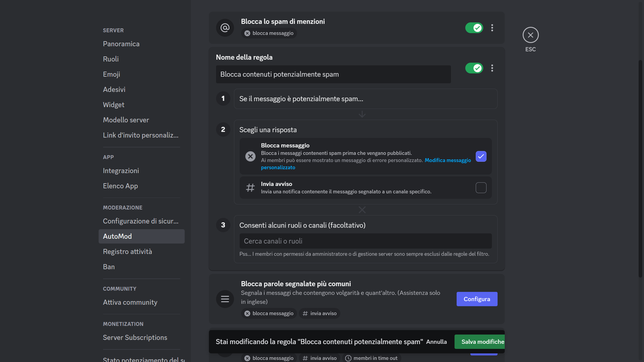Click the clock icon on membri in time out tag
This screenshot has height=362, width=644.
tap(348, 358)
